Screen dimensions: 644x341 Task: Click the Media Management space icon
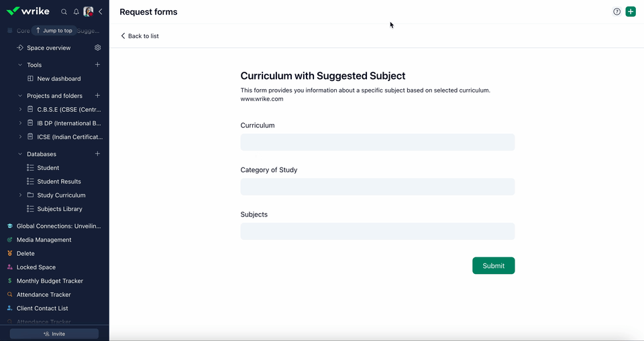click(10, 240)
